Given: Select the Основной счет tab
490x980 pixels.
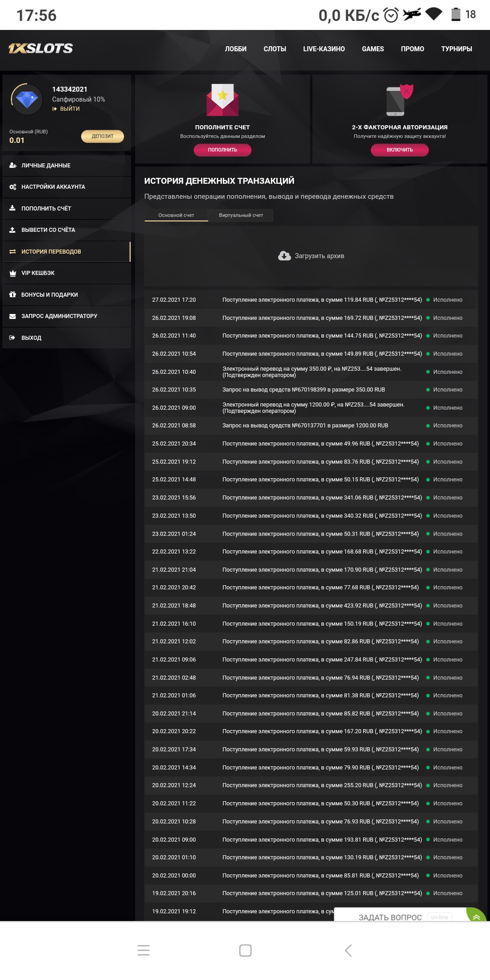Looking at the screenshot, I should (x=176, y=215).
